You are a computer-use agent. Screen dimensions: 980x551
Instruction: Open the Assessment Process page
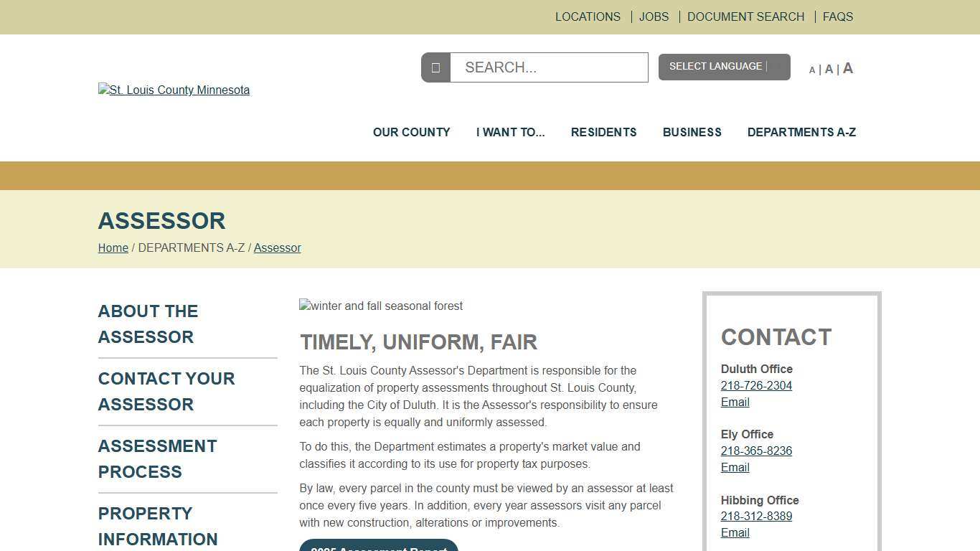157,458
